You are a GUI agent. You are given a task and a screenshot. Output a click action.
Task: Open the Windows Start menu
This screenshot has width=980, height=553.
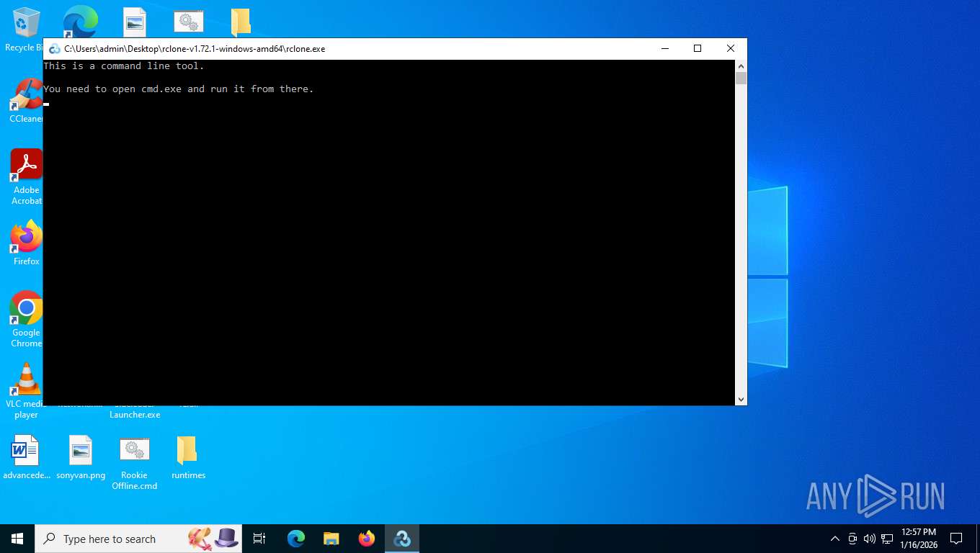(17, 539)
